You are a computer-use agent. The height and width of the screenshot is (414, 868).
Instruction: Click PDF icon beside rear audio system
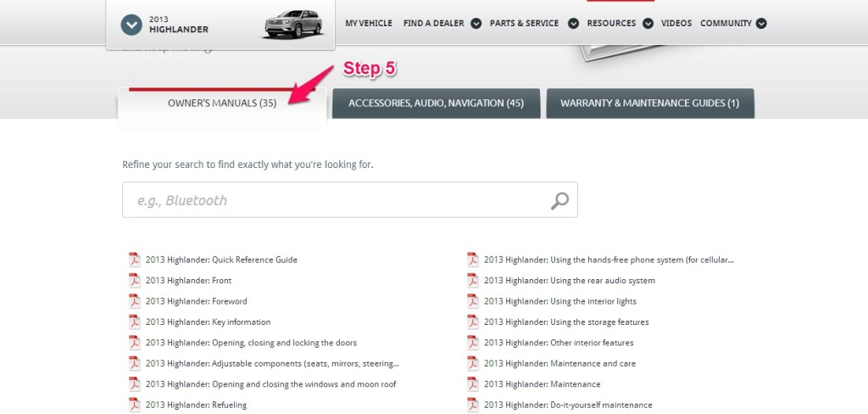point(473,281)
